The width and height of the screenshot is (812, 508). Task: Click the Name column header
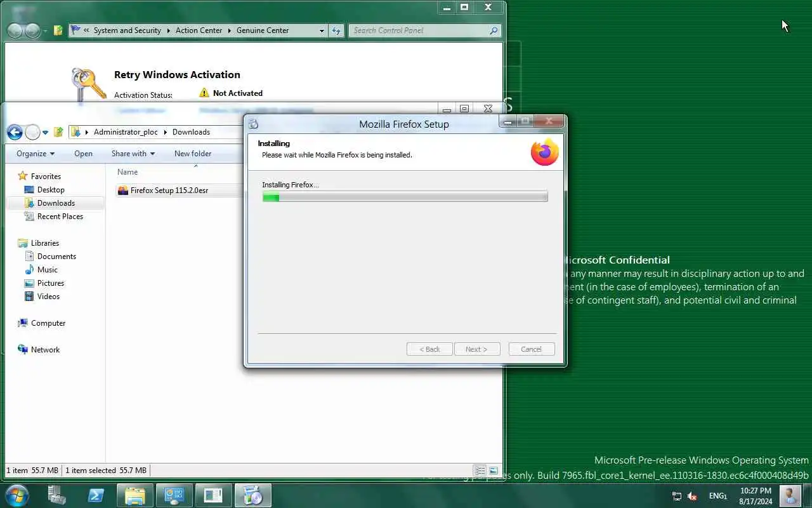(128, 172)
